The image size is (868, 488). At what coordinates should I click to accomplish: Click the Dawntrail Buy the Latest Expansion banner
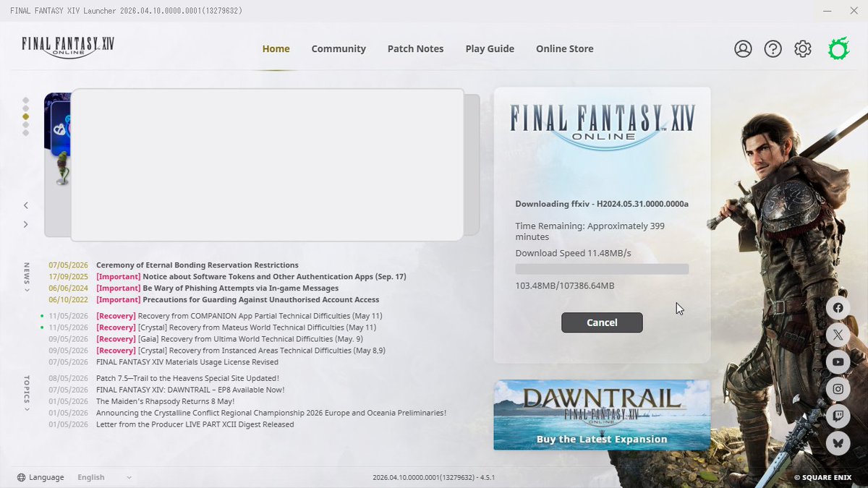pos(602,415)
